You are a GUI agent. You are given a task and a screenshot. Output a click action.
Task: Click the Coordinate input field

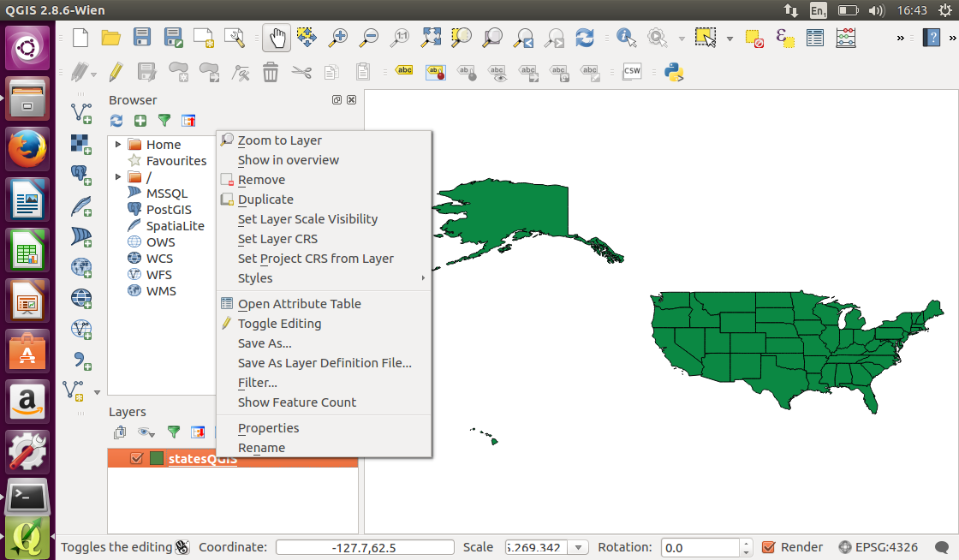point(365,547)
